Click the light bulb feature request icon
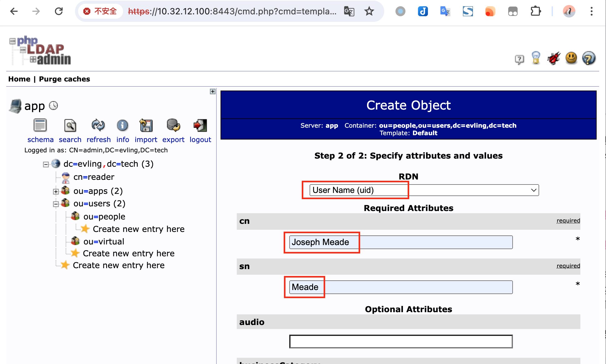 536,58
